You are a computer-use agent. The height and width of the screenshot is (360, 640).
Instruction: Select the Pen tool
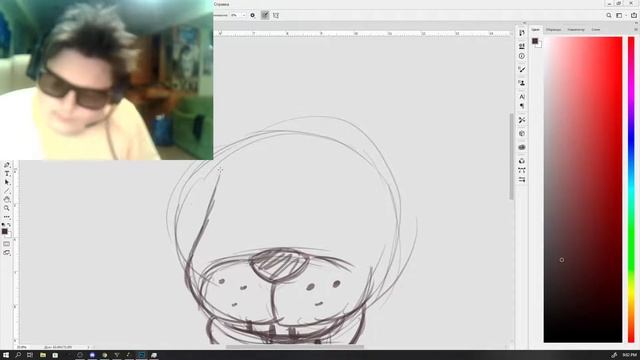(7, 165)
